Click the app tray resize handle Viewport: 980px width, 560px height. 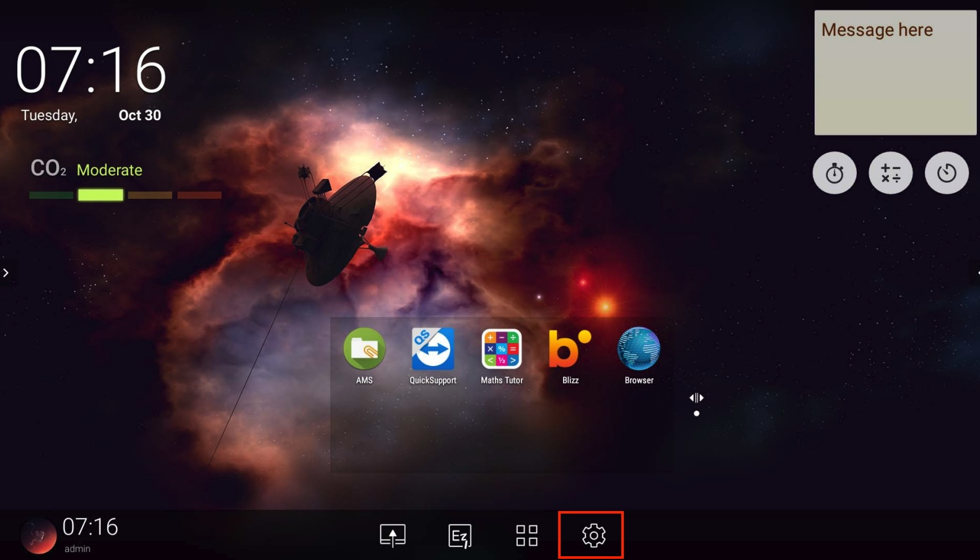(696, 398)
